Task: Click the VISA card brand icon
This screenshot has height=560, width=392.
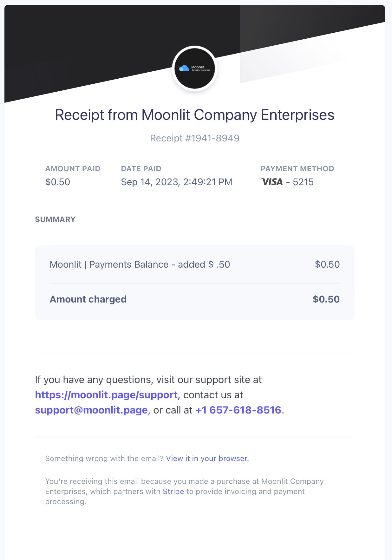Action: (272, 182)
